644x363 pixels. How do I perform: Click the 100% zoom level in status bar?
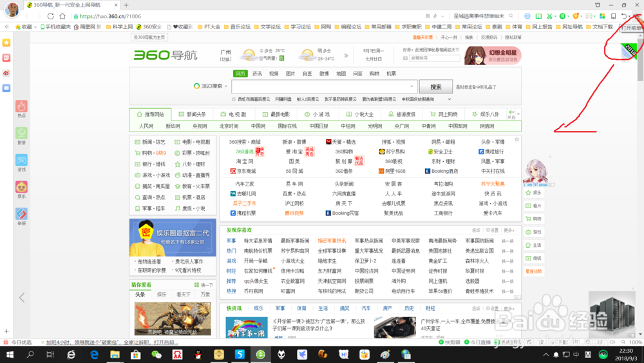click(636, 342)
